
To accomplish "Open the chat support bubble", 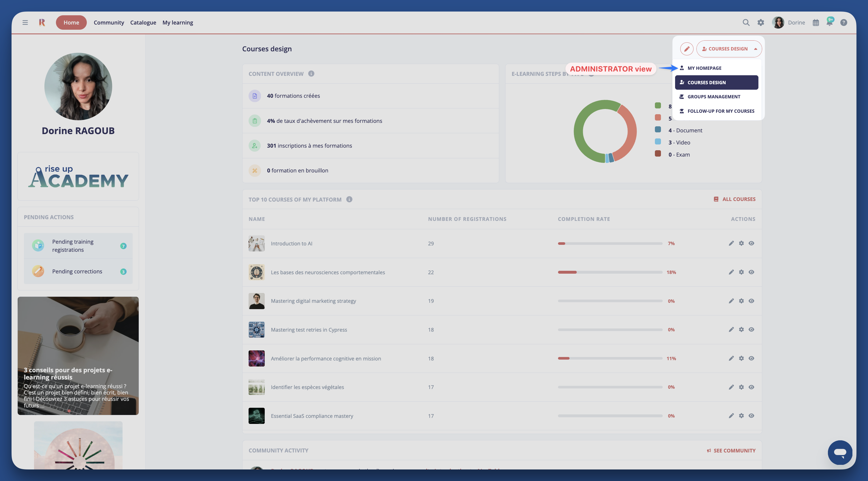I will [840, 452].
